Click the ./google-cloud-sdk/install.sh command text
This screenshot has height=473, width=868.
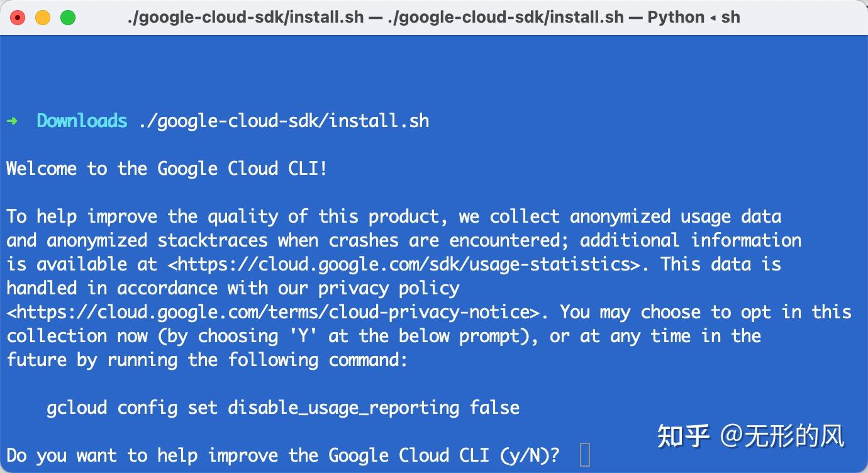tap(283, 120)
